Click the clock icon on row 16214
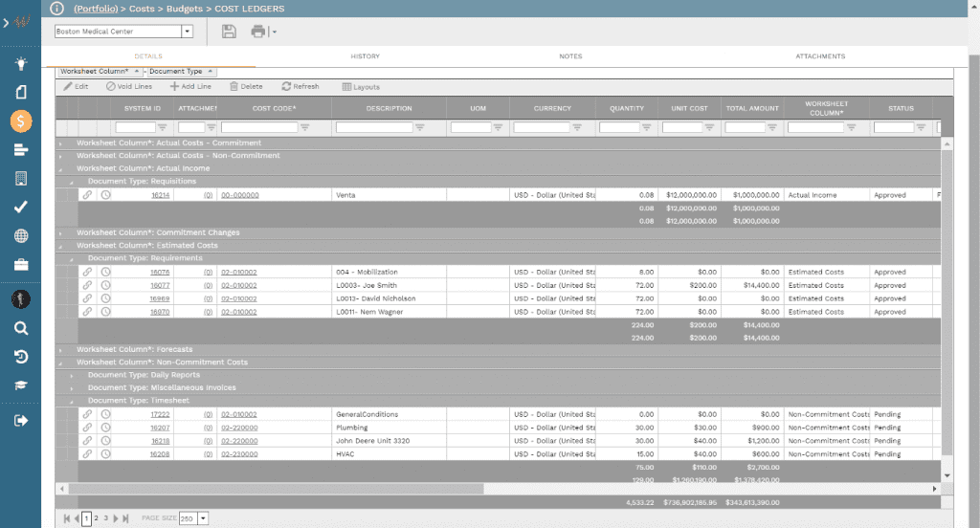 click(105, 195)
